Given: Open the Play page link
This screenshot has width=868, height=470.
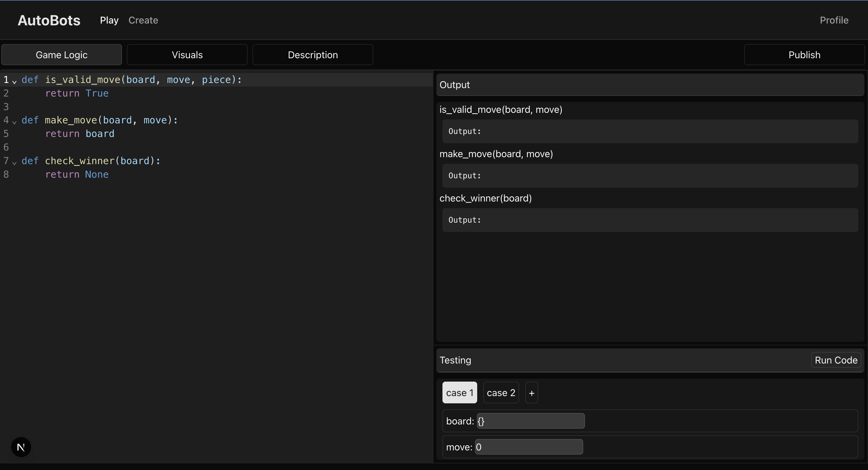Looking at the screenshot, I should tap(109, 20).
